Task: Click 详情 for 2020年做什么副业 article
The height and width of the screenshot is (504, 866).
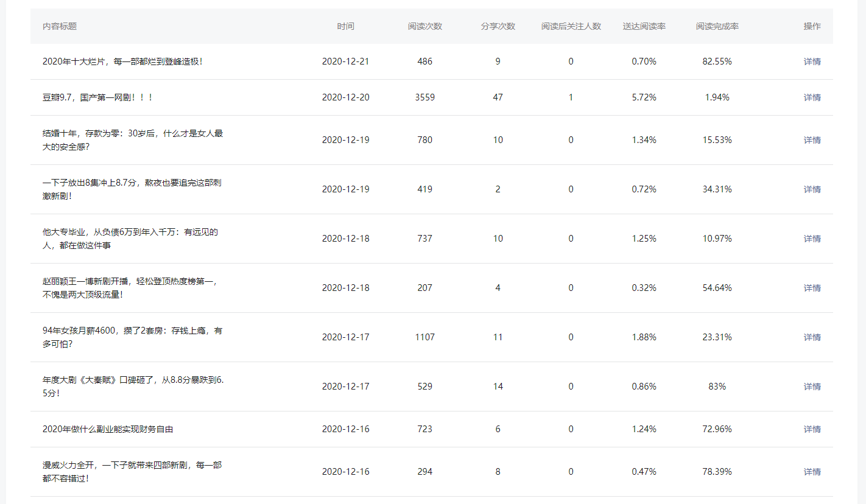Action: [x=812, y=429]
